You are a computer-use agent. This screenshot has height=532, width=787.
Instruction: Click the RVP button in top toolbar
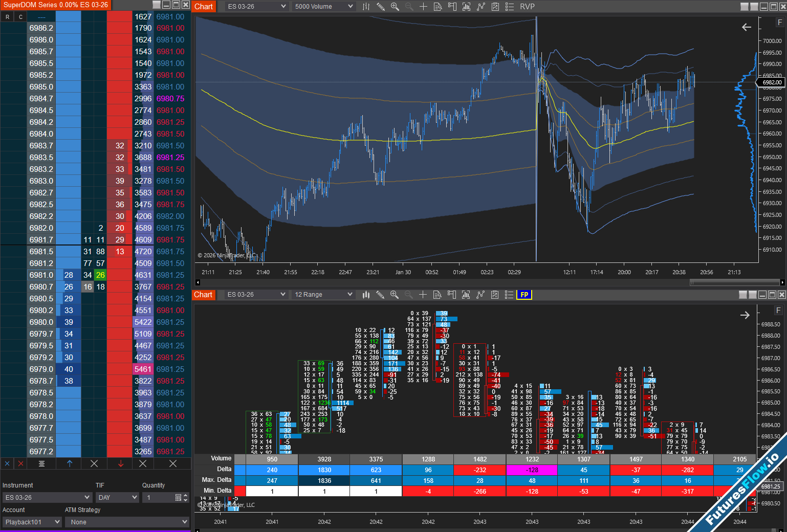tap(527, 7)
